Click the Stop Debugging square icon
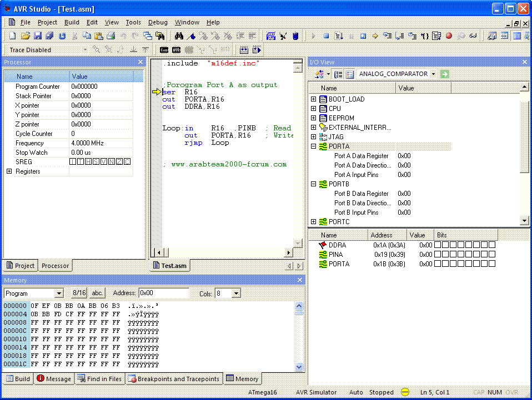532x400 pixels. point(326,36)
